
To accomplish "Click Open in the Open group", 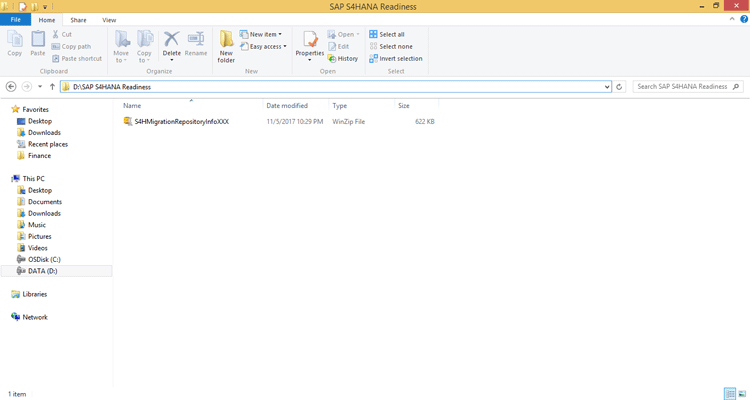I will 343,34.
